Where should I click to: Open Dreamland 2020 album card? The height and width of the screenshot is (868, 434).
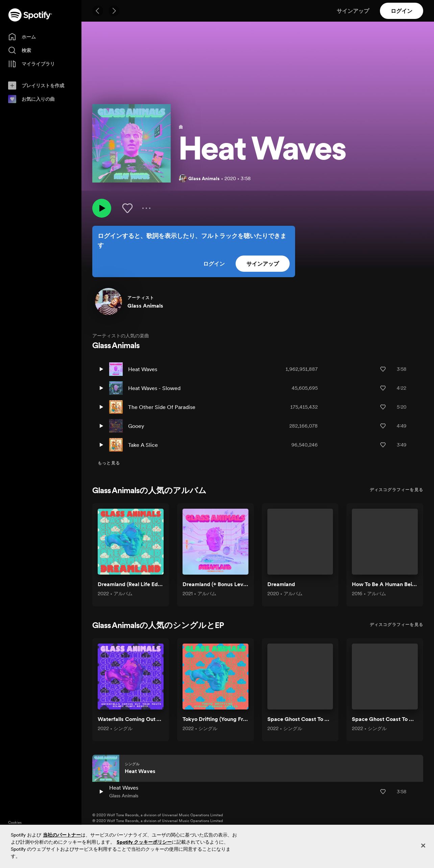tap(300, 555)
